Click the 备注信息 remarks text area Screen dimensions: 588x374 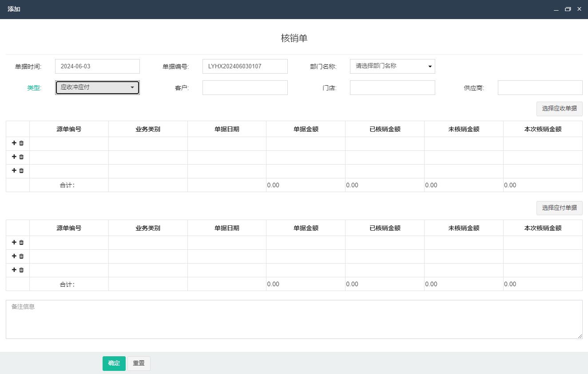(294, 319)
